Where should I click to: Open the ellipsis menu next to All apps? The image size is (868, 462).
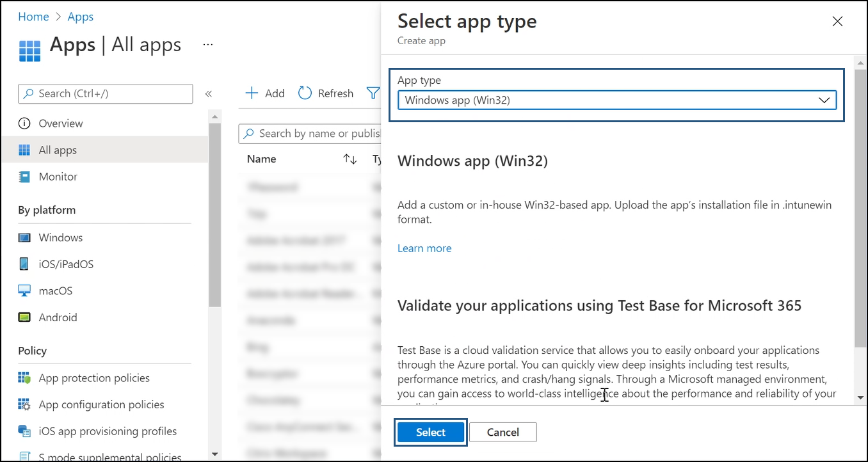(x=207, y=45)
